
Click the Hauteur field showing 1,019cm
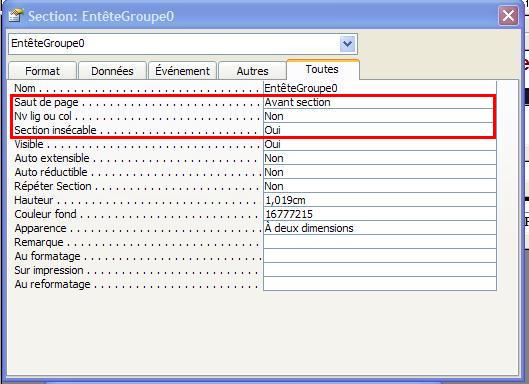(380, 200)
